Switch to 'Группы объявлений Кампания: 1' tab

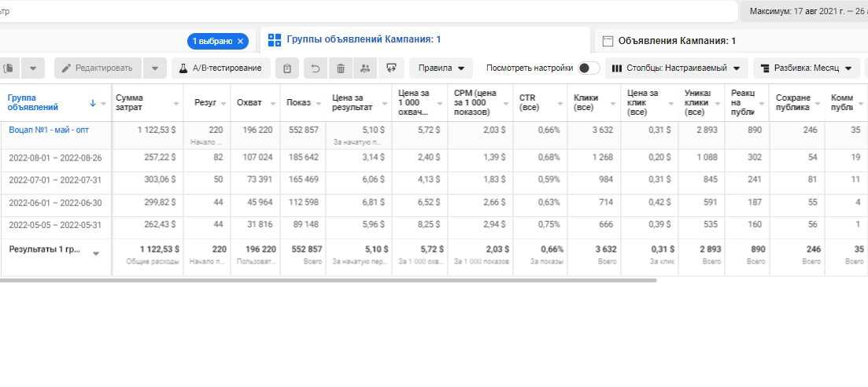coord(355,39)
